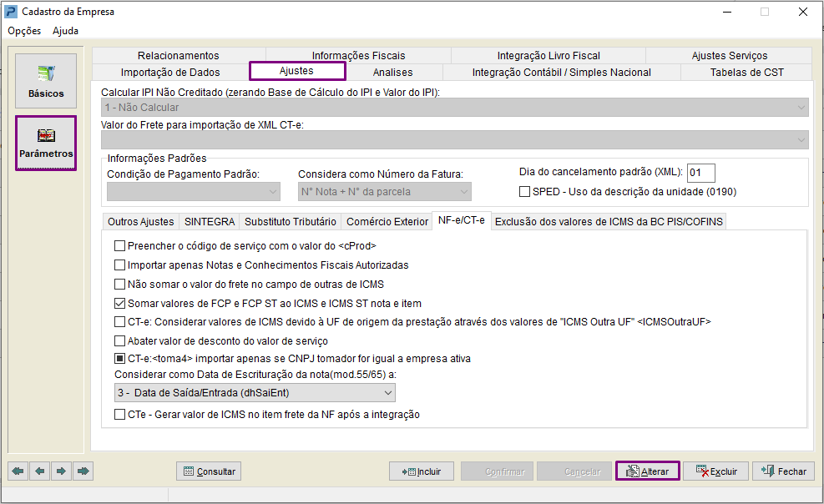Toggle Abater valor de desconto checkbox
Image resolution: width=824 pixels, height=504 pixels.
pos(120,340)
